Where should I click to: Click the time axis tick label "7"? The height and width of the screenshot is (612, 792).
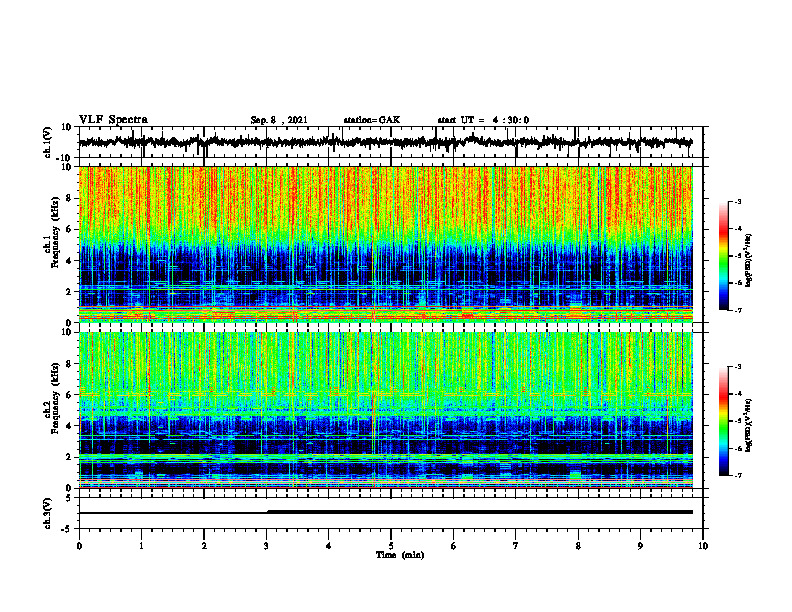tap(516, 546)
